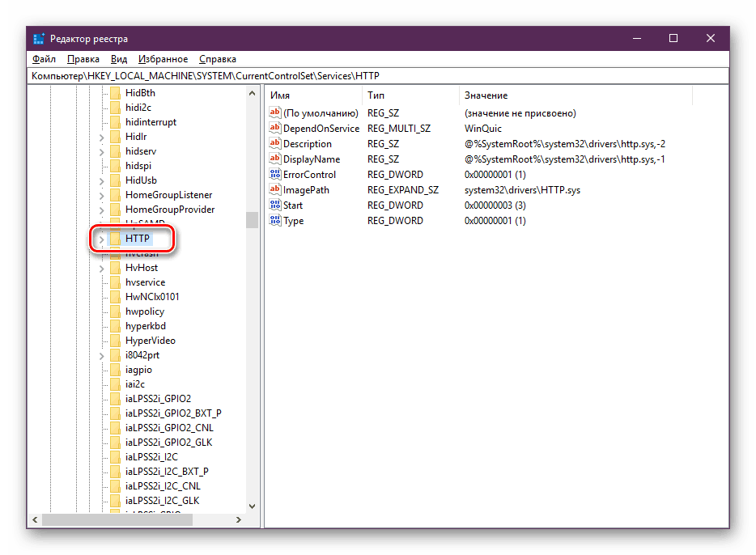This screenshot has width=756, height=555.
Task: Click the binary icon of Start value
Action: click(x=275, y=205)
